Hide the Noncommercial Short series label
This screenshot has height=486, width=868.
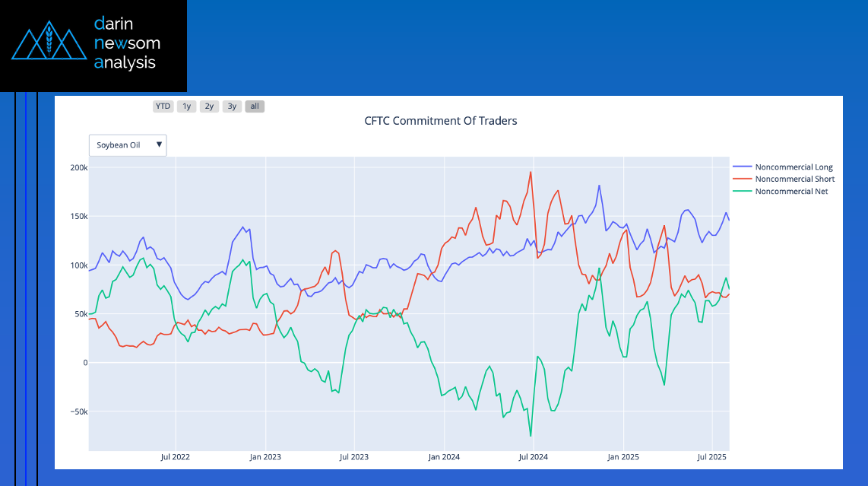pos(794,179)
